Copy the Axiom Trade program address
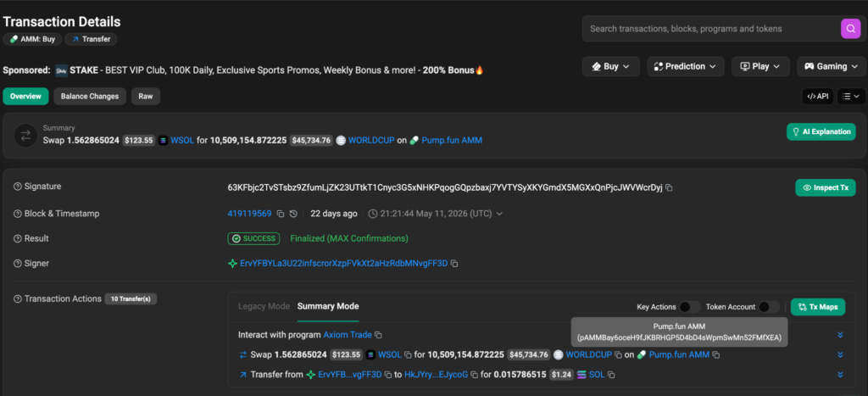 [x=378, y=335]
